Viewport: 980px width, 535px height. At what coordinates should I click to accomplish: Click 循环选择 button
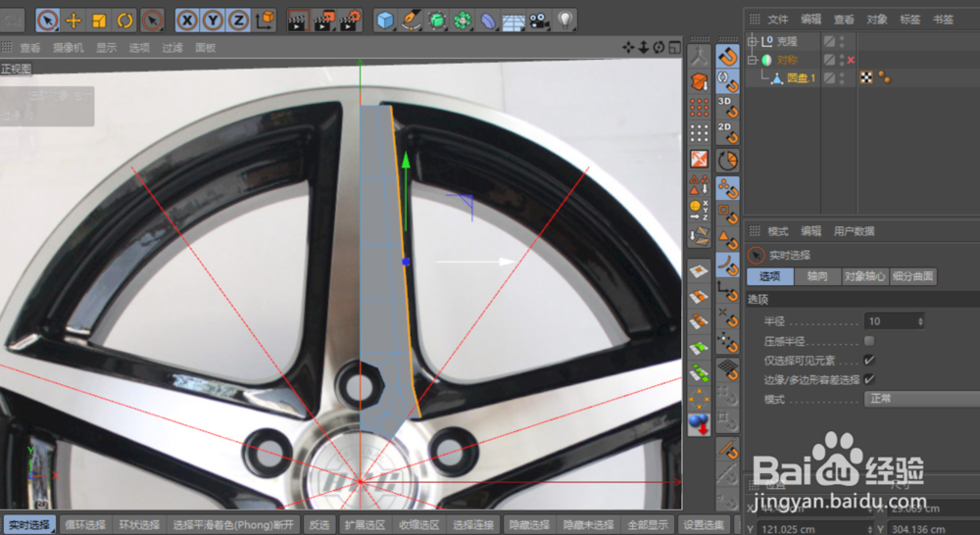(x=85, y=525)
